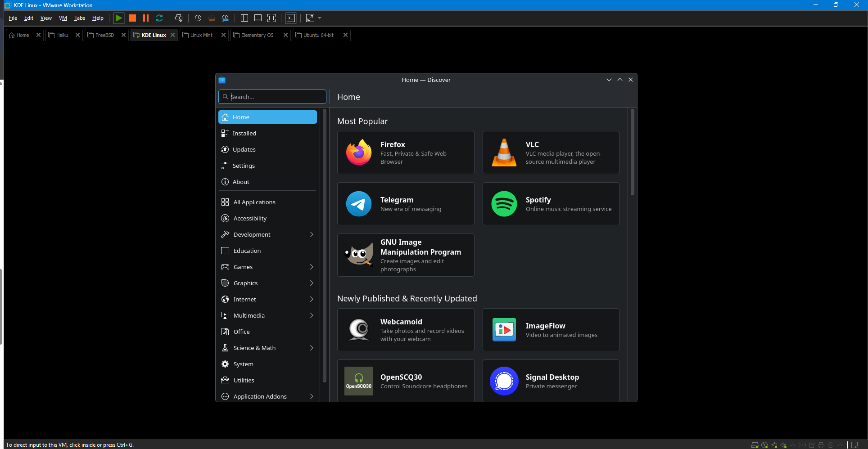Go to Updates in Discover sidebar

click(x=244, y=149)
